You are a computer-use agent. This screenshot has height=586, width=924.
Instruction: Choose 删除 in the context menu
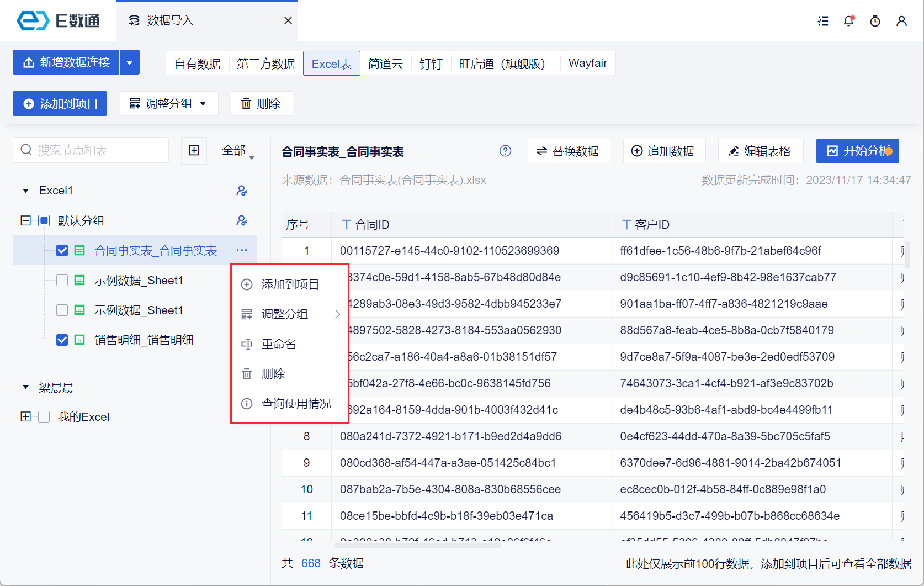point(290,374)
